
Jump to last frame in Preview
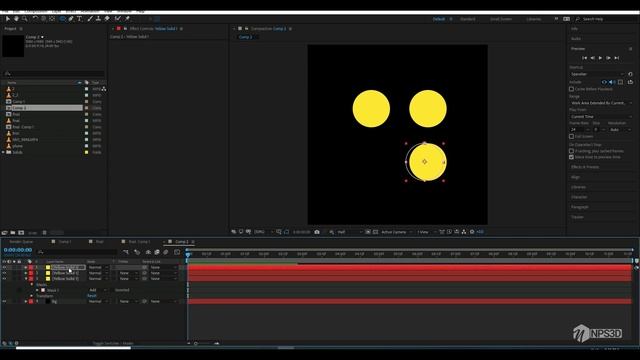(617, 58)
